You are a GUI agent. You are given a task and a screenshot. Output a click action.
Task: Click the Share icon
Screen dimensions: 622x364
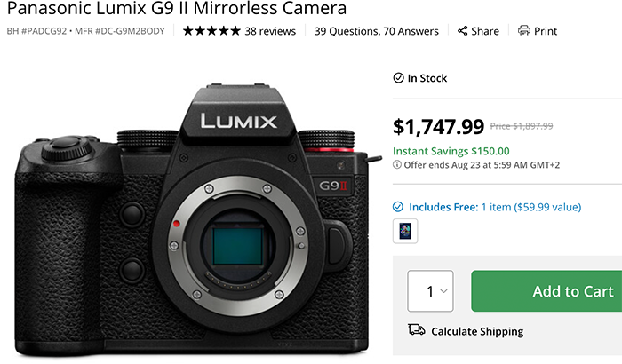pos(463,31)
